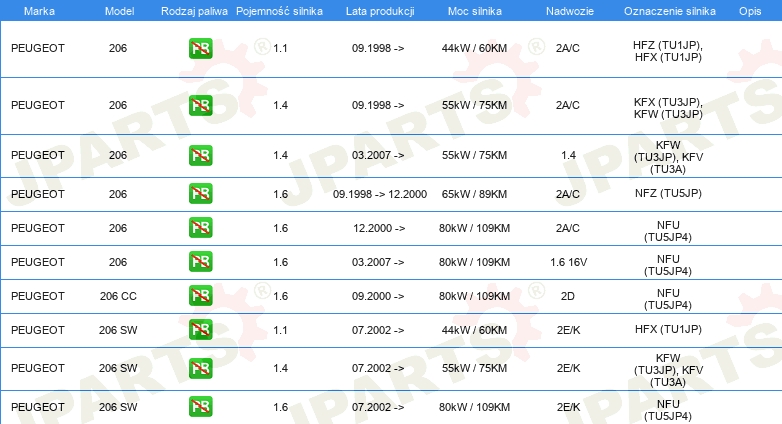The width and height of the screenshot is (782, 424).
Task: Select the KFX (TU3JP), KFW (TU3JP) engine cell
Action: click(x=668, y=108)
